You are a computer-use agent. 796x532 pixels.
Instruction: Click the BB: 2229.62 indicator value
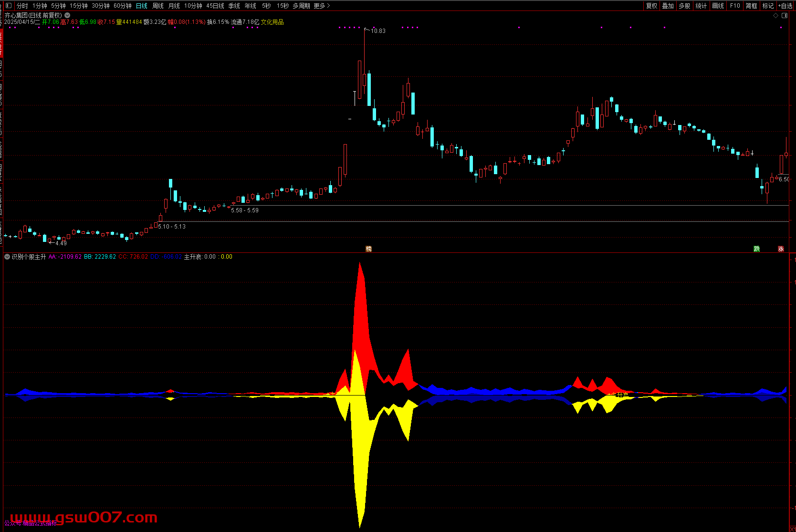click(100, 257)
